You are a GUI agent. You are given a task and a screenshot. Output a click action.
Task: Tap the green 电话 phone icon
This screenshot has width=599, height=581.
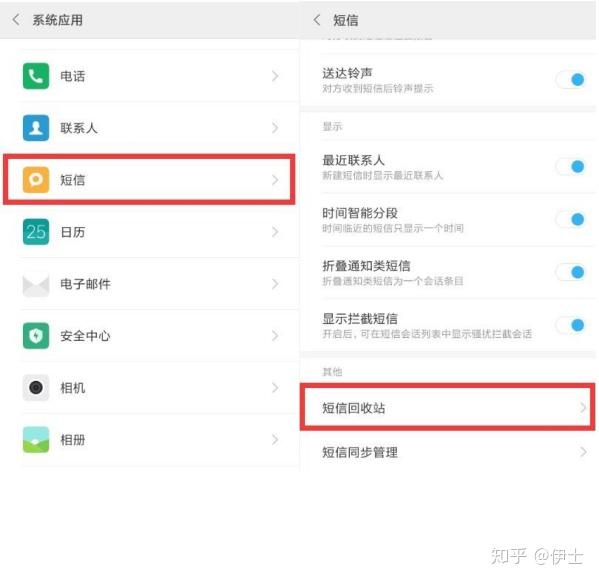coord(36,76)
